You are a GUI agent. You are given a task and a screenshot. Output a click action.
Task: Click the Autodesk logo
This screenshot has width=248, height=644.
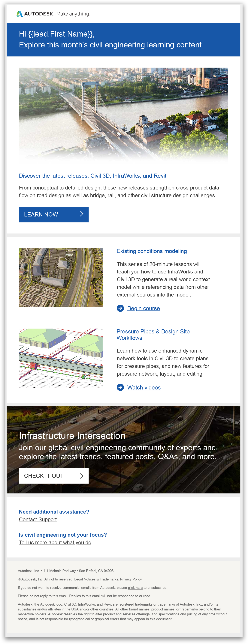[x=35, y=14]
